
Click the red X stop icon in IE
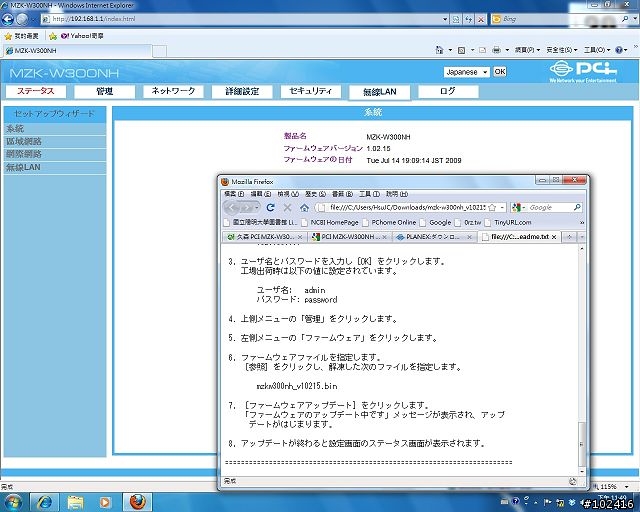pos(481,19)
